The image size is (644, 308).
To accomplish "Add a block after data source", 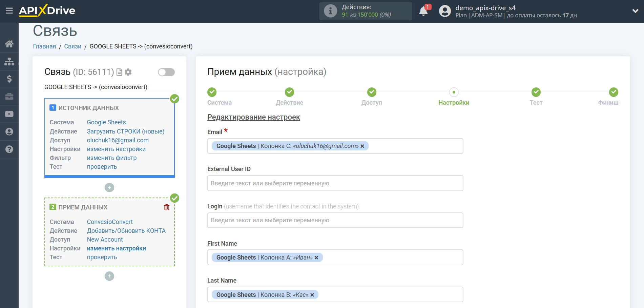I will coord(109,188).
